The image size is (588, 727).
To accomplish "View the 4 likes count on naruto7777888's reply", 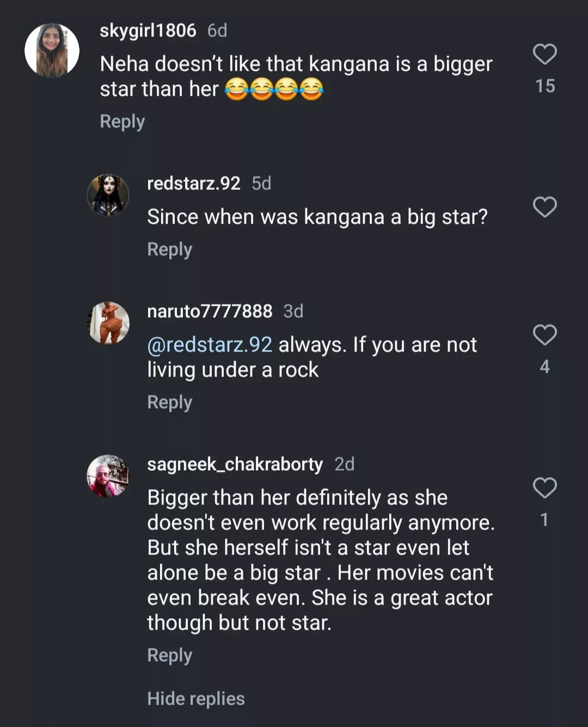I will coord(544,367).
